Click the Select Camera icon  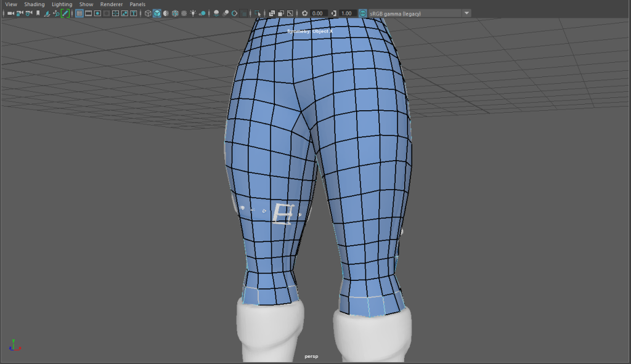pyautogui.click(x=10, y=13)
